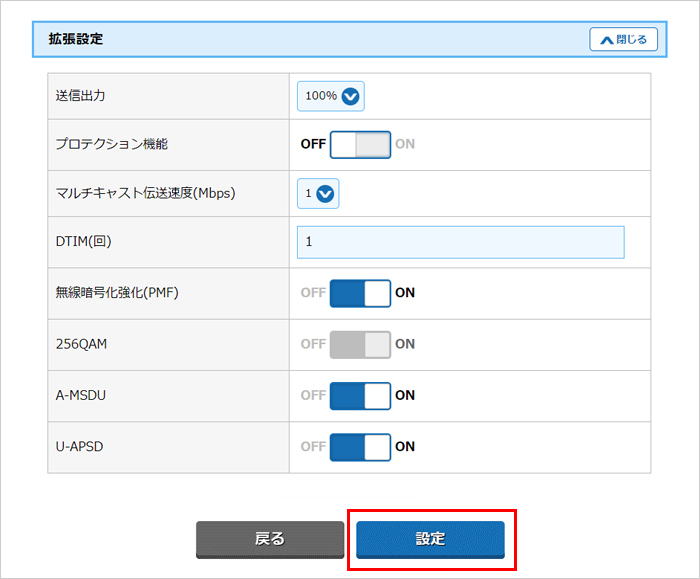Viewport: 700px width, 579px height.
Task: Click the up chevron icon in 閉じる
Action: (606, 40)
